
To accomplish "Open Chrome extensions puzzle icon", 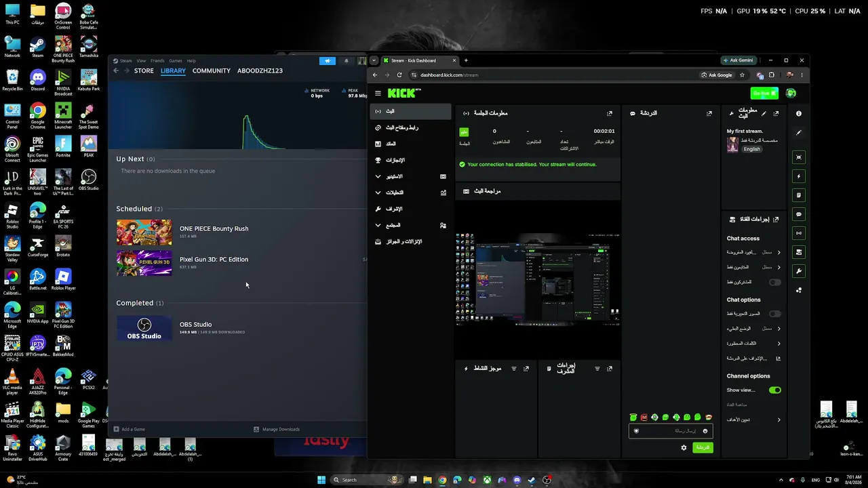I will [772, 75].
